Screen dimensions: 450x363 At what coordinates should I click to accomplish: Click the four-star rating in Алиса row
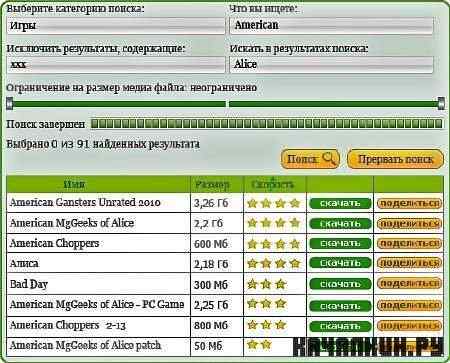click(274, 264)
